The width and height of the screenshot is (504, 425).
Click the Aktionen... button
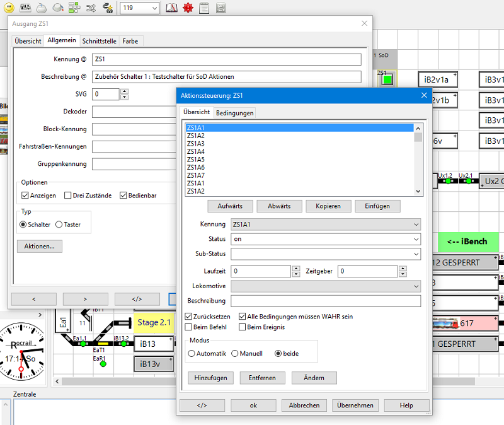click(x=40, y=247)
